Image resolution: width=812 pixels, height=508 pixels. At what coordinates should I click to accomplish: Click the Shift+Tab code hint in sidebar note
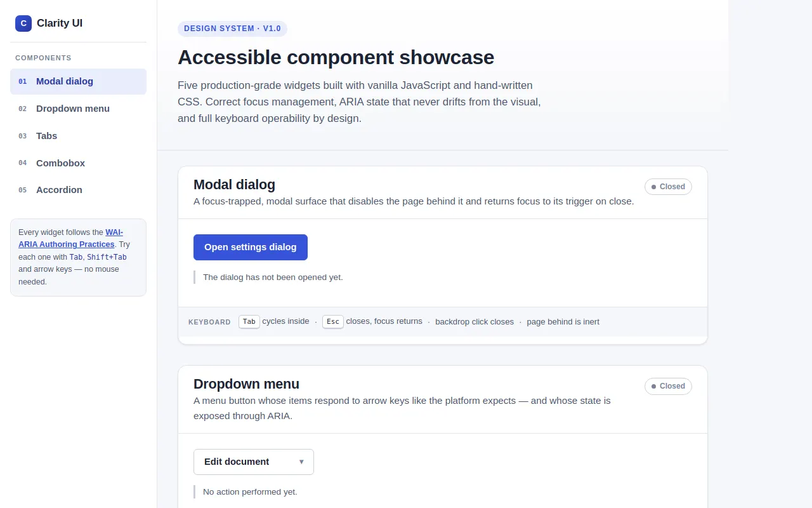tap(107, 257)
